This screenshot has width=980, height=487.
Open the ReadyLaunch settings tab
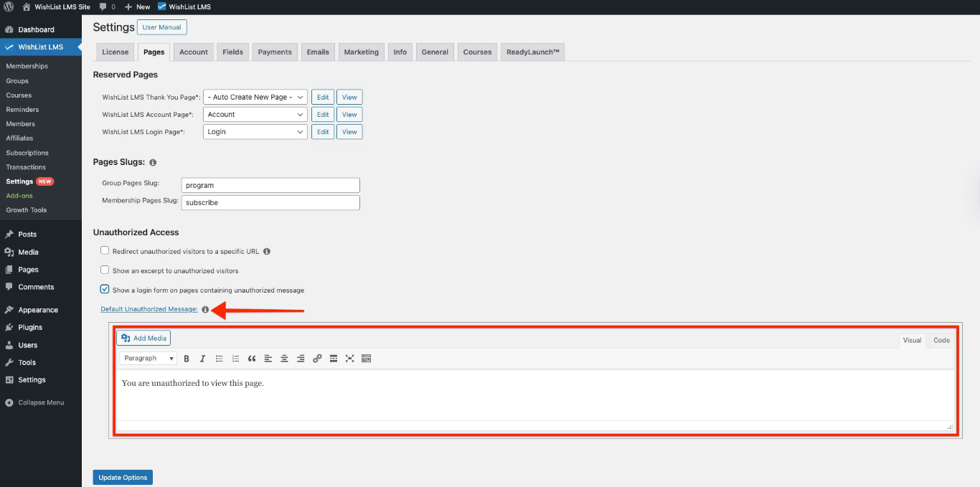tap(532, 51)
